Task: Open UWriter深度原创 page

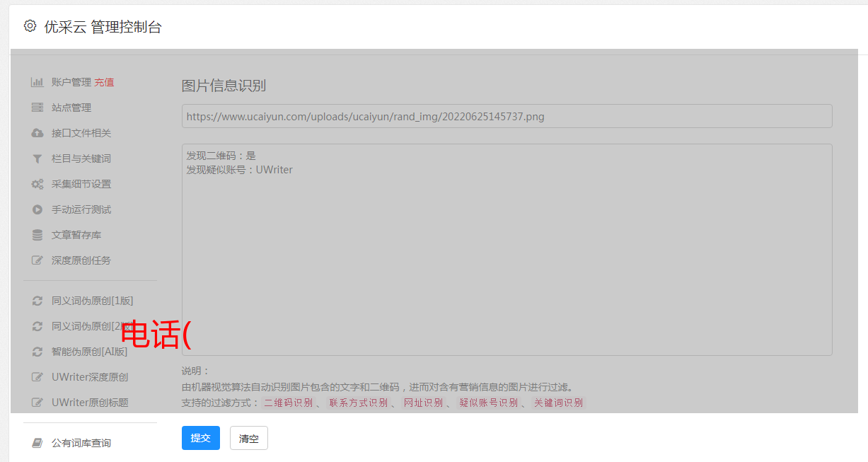Action: point(90,377)
